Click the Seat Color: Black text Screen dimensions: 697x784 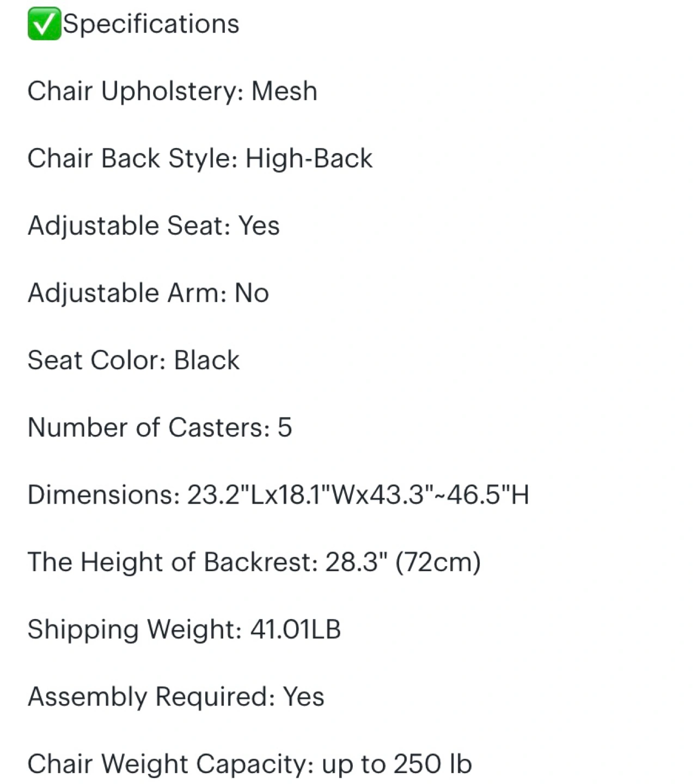click(x=133, y=360)
